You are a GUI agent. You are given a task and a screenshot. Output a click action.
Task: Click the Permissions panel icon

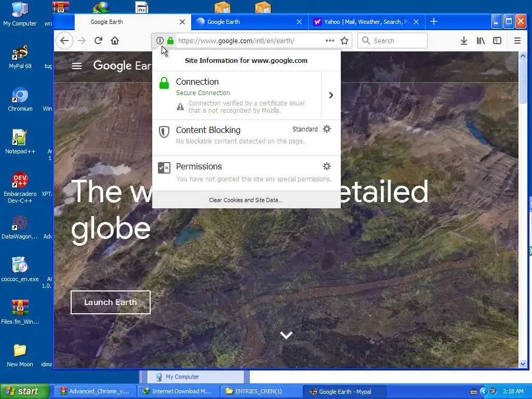pos(164,168)
